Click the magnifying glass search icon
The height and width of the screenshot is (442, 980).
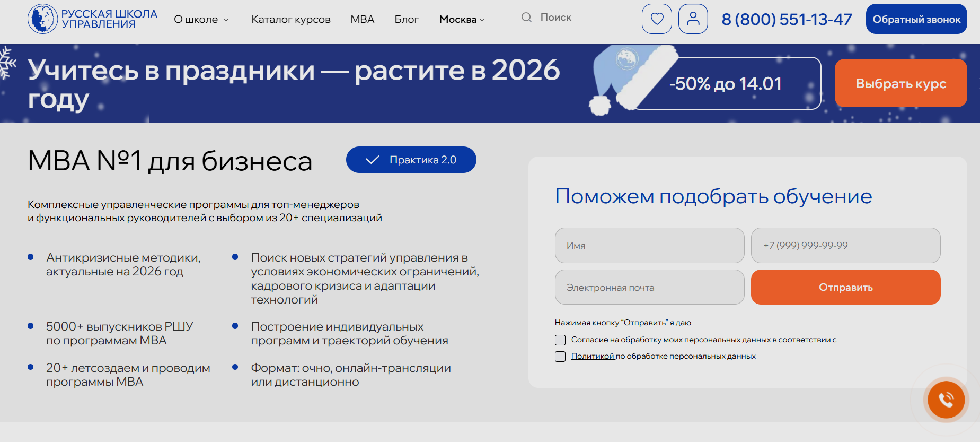(x=526, y=18)
